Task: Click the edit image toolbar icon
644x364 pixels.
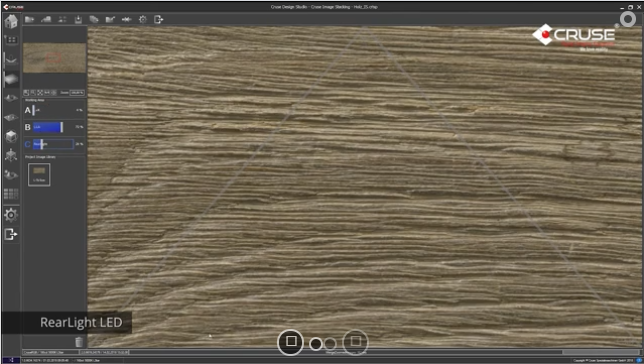Action: pos(110,19)
